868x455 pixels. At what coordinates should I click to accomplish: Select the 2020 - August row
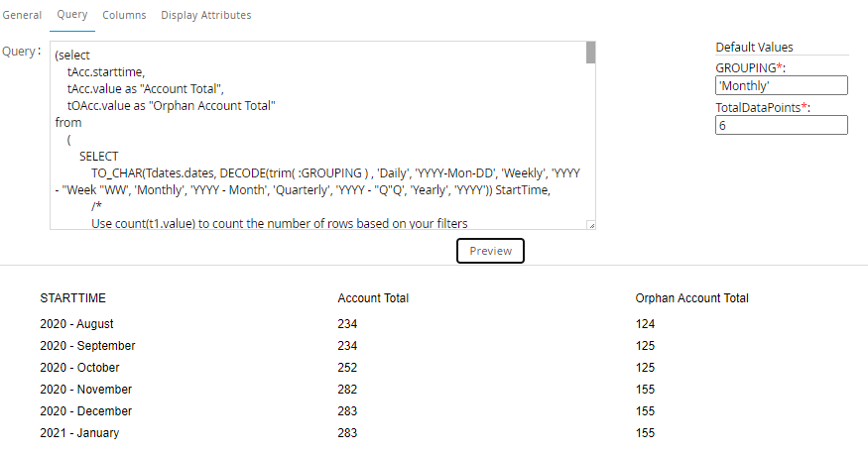point(76,324)
